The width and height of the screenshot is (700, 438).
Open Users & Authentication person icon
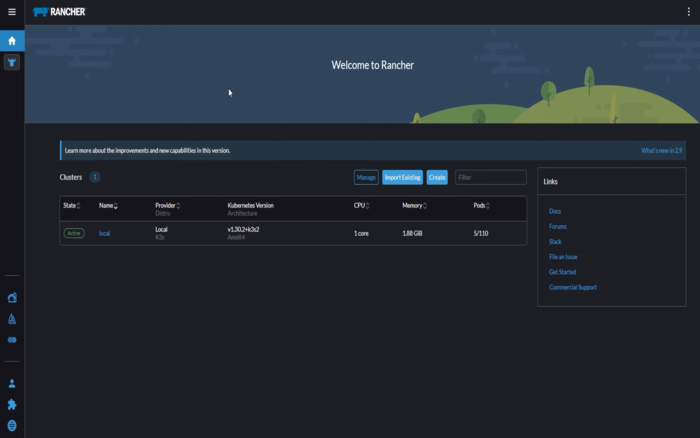click(12, 384)
